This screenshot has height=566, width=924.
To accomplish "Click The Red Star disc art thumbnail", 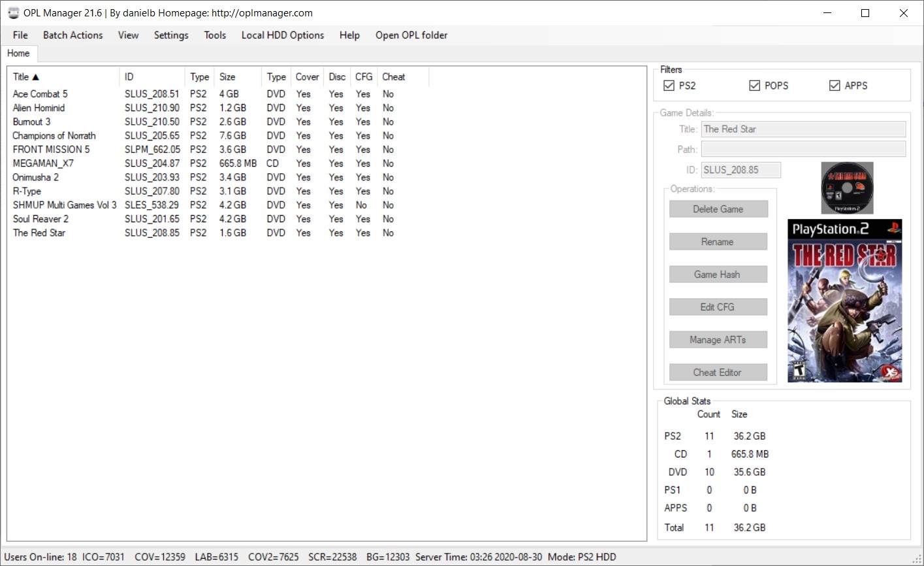I will [847, 188].
